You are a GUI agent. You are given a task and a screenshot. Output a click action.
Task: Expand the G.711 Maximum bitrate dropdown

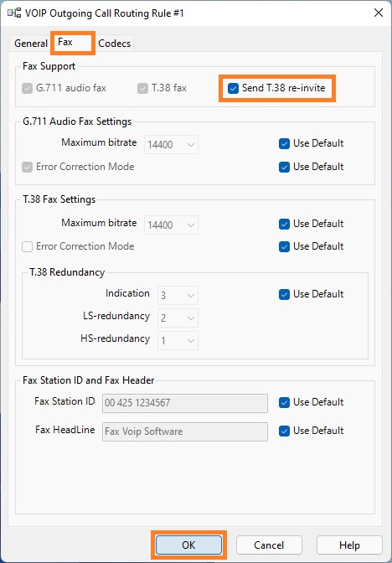pyautogui.click(x=171, y=145)
